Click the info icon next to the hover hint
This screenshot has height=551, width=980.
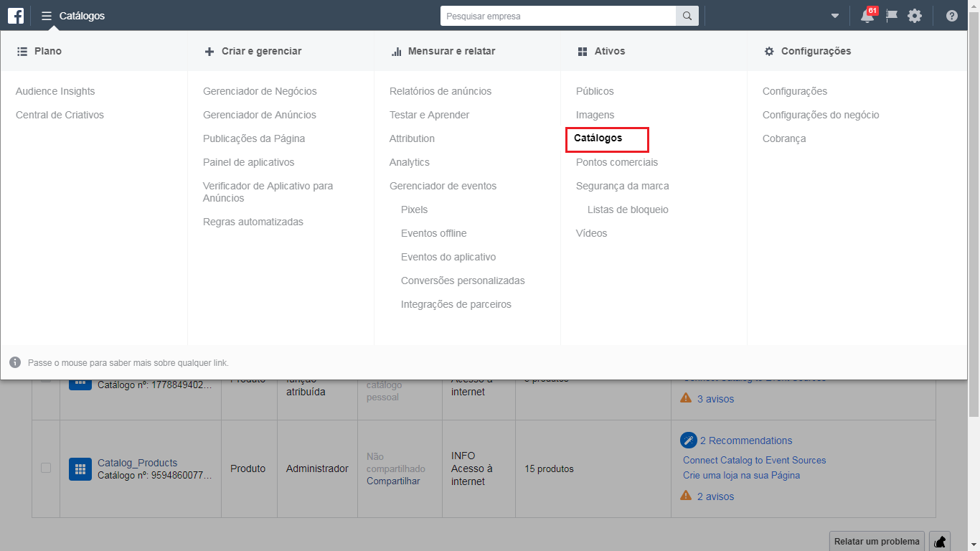pyautogui.click(x=15, y=362)
